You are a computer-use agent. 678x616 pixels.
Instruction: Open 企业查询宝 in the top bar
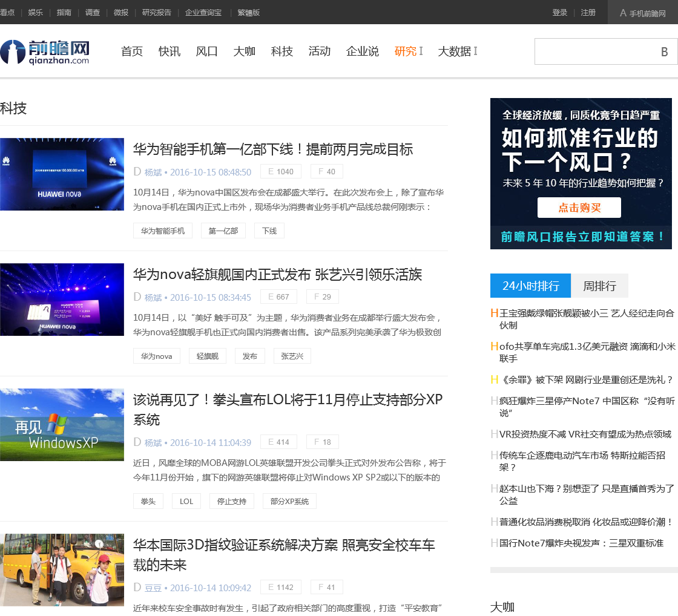pos(203,13)
